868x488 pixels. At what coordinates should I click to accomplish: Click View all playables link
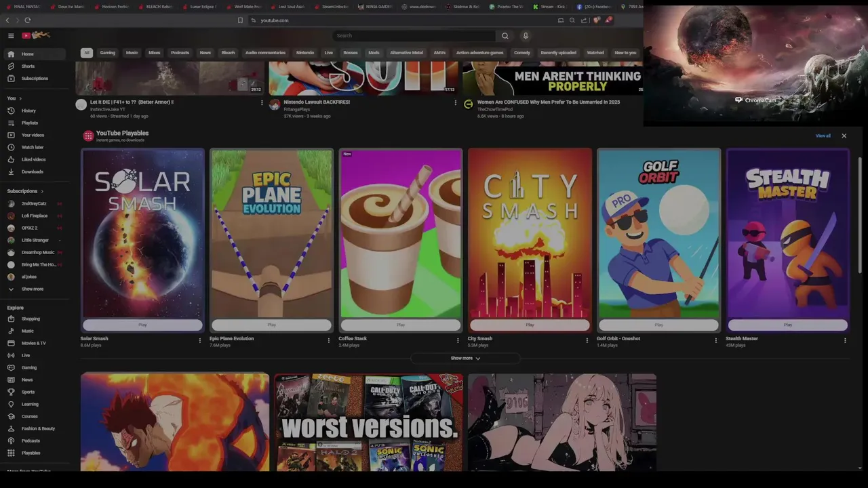823,136
